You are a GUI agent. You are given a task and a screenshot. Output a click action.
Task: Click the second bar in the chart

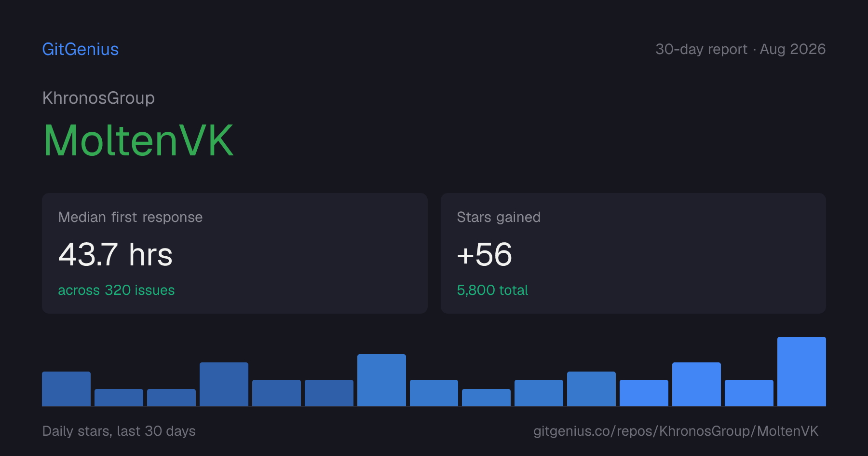click(x=119, y=398)
